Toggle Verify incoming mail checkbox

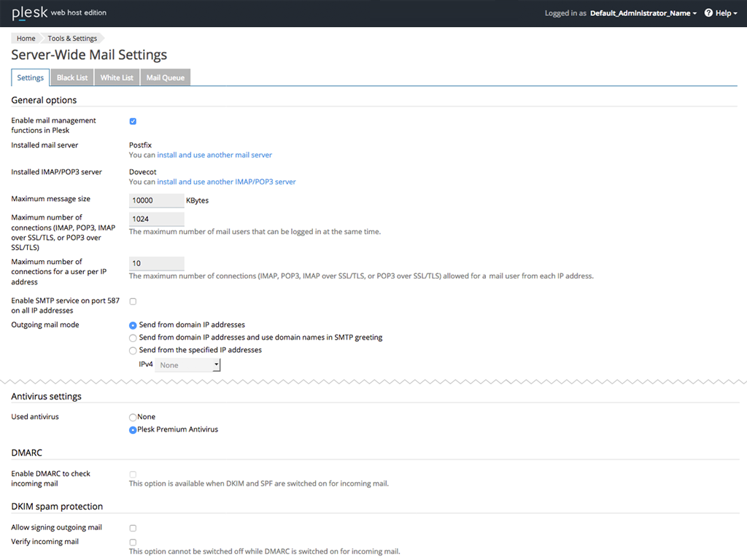[x=133, y=542]
